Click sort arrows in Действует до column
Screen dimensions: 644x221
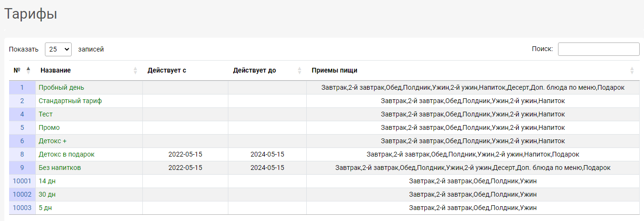click(300, 70)
